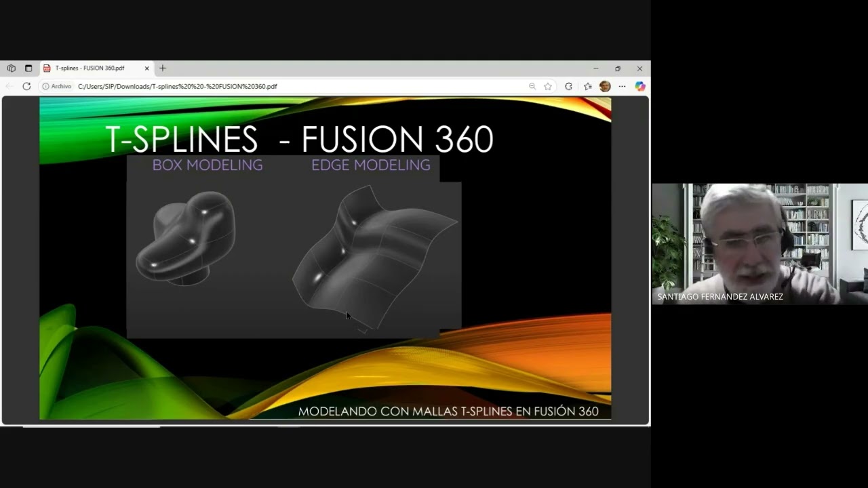Minimize the Edge browser window
Viewport: 868px width, 488px height.
point(595,68)
